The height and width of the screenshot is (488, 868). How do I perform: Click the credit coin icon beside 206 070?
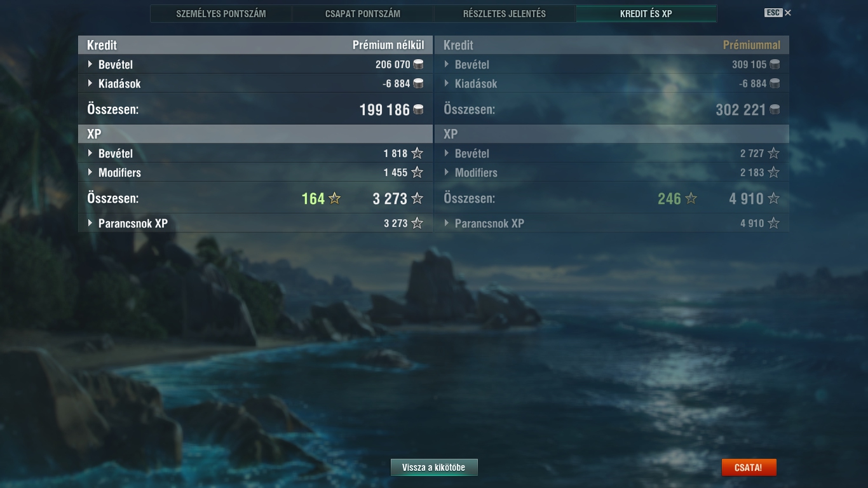[x=418, y=64]
